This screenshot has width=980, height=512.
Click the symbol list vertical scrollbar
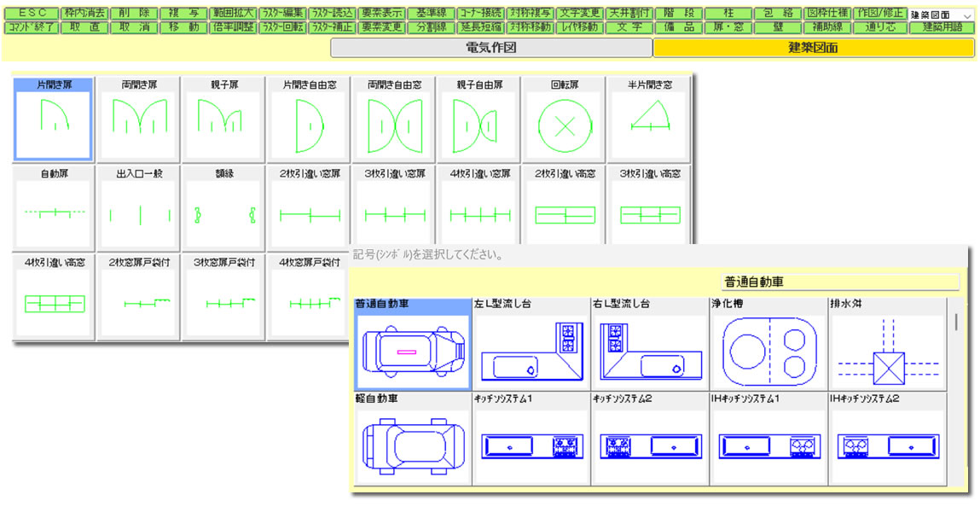(955, 322)
